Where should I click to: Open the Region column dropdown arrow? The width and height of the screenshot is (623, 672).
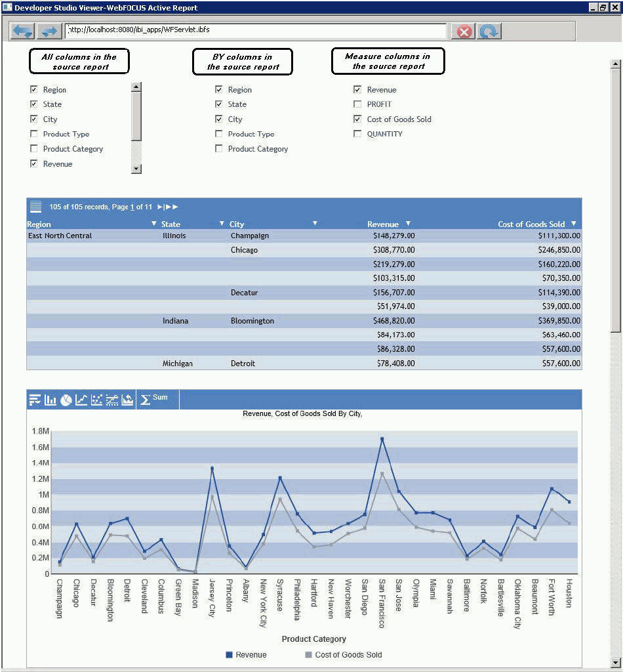click(153, 223)
